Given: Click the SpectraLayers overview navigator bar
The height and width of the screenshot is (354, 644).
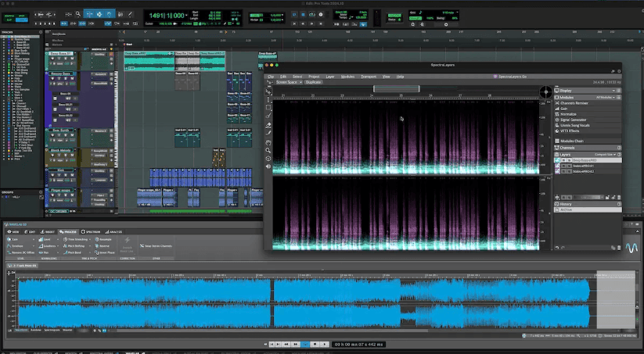Looking at the screenshot, I should tap(396, 89).
